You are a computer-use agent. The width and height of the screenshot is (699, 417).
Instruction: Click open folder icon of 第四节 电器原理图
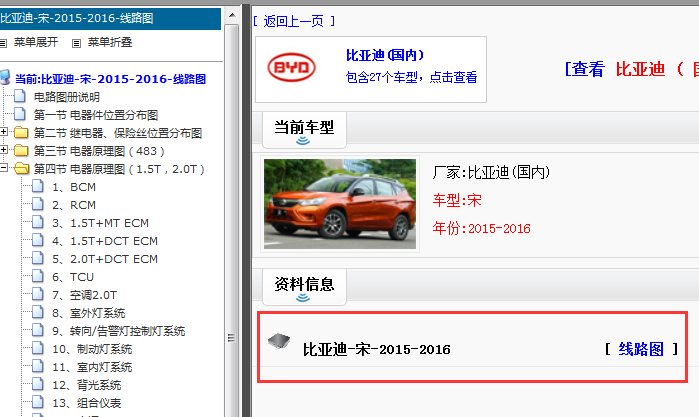21,169
